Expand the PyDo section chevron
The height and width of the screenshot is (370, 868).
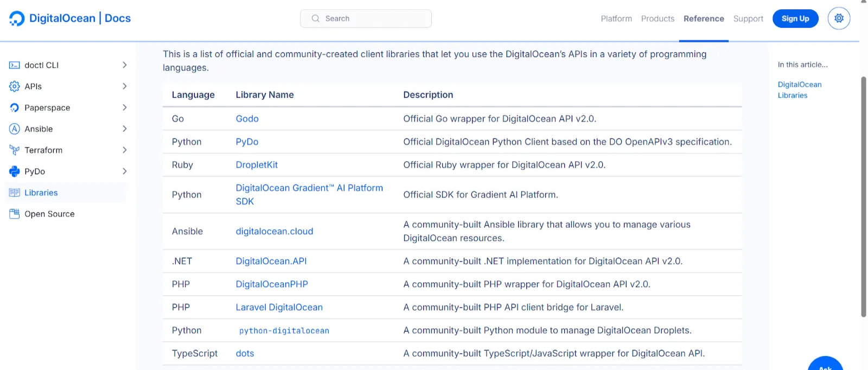tap(125, 171)
